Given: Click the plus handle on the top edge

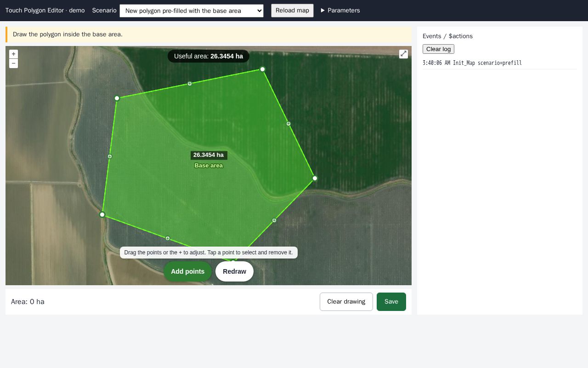Looking at the screenshot, I should tap(190, 84).
